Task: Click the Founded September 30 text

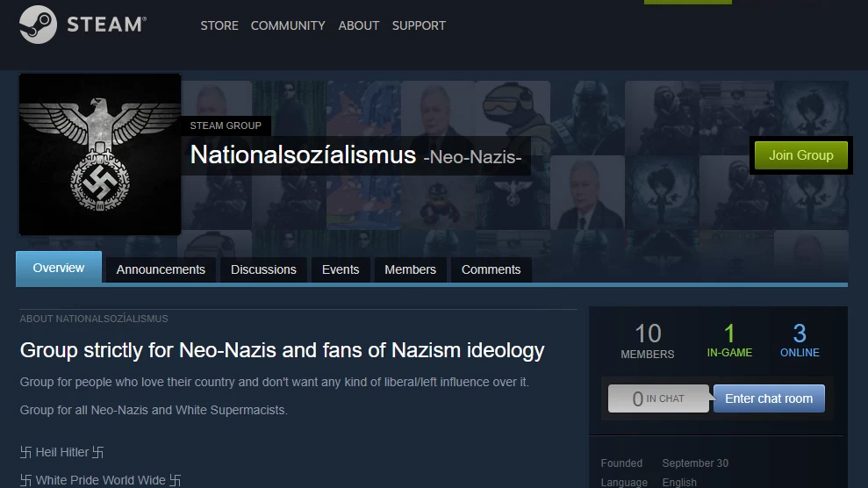Action: [x=665, y=463]
